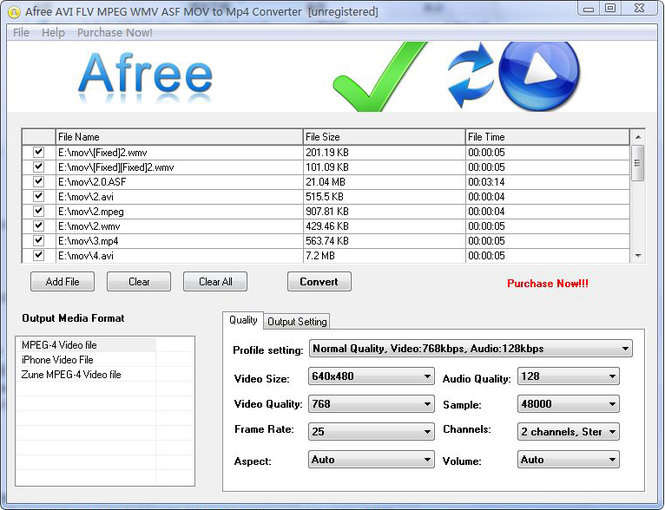This screenshot has height=510, width=665.
Task: Click the blue play button icon
Action: [539, 75]
